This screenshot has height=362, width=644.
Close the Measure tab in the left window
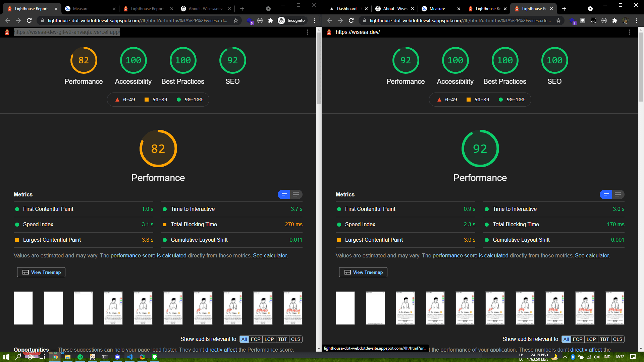pos(114,9)
